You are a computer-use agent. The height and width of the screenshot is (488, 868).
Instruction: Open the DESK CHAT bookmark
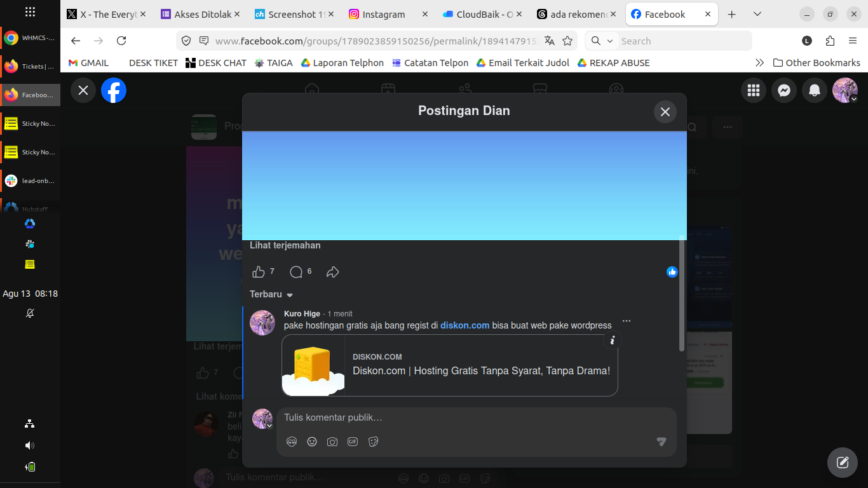click(216, 63)
